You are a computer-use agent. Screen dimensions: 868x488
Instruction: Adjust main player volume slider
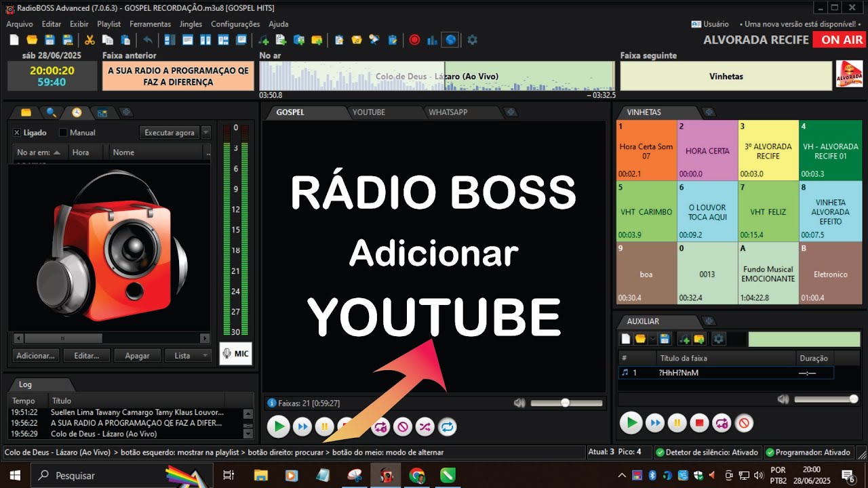[x=566, y=403]
